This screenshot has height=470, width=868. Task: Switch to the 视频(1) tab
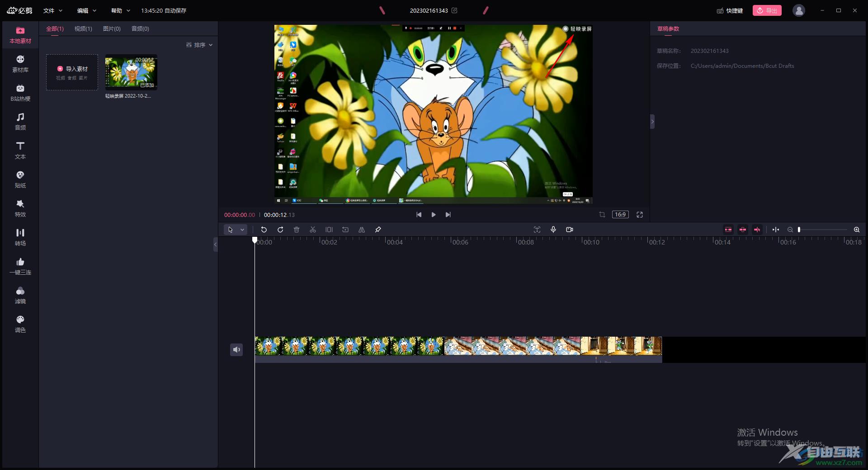[x=83, y=28]
